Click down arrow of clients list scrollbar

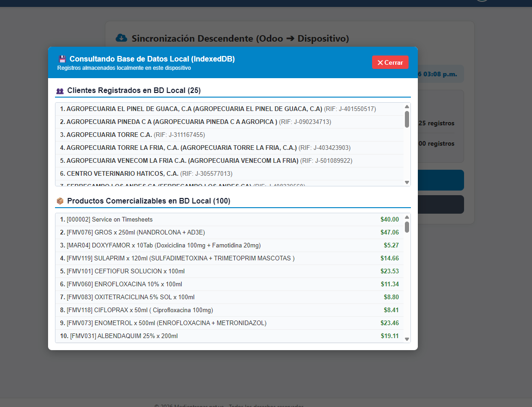coord(407,183)
